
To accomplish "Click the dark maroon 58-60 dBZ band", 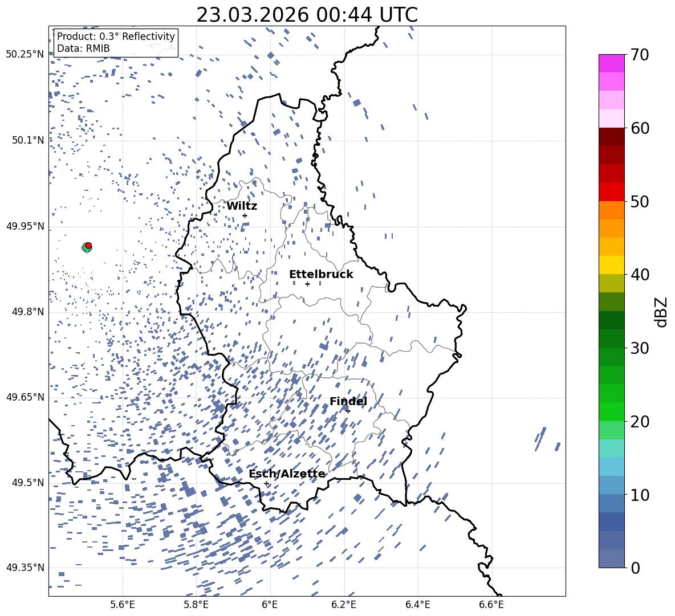I will pos(612,137).
